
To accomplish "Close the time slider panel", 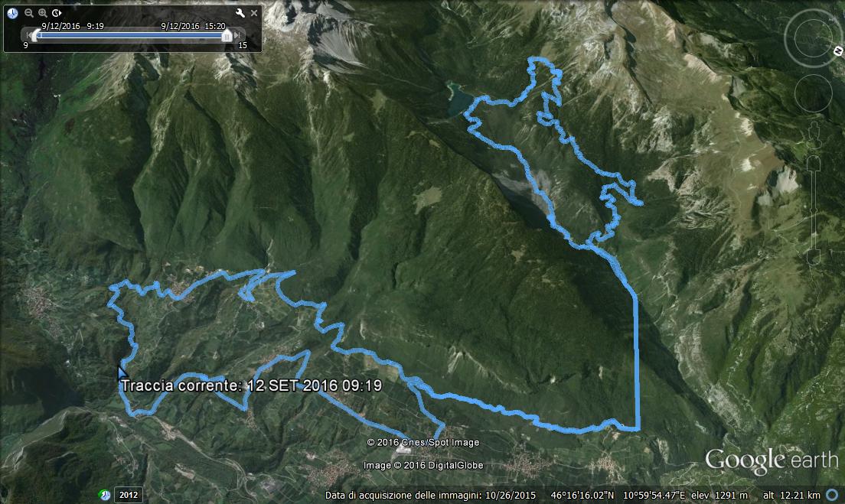I will pos(254,13).
